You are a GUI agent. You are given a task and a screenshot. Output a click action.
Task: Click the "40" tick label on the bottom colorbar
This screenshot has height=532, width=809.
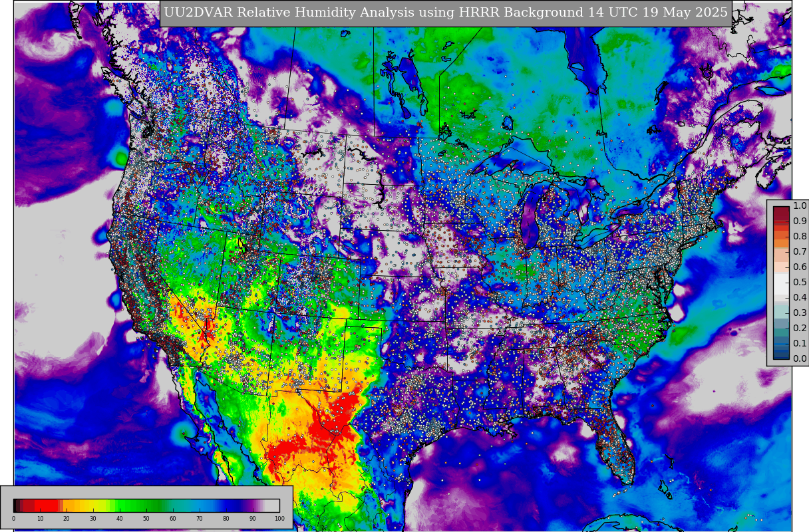tap(120, 519)
